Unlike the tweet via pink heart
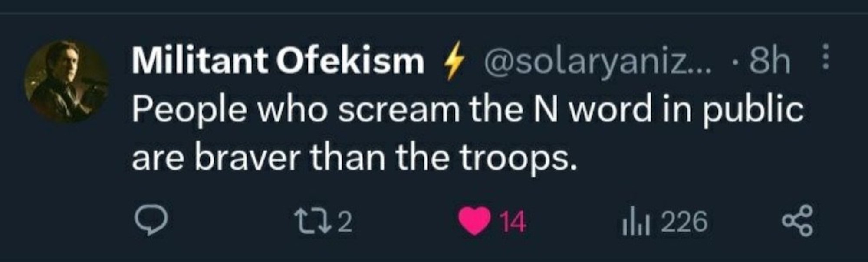 (x=474, y=222)
